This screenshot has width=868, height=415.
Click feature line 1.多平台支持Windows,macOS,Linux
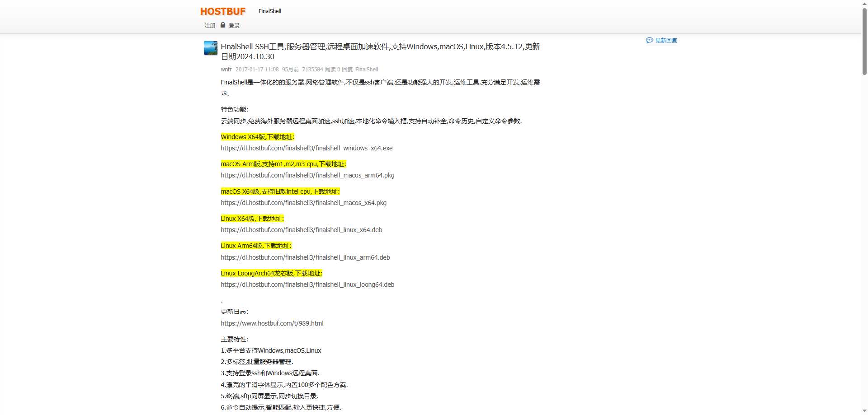[x=271, y=350]
